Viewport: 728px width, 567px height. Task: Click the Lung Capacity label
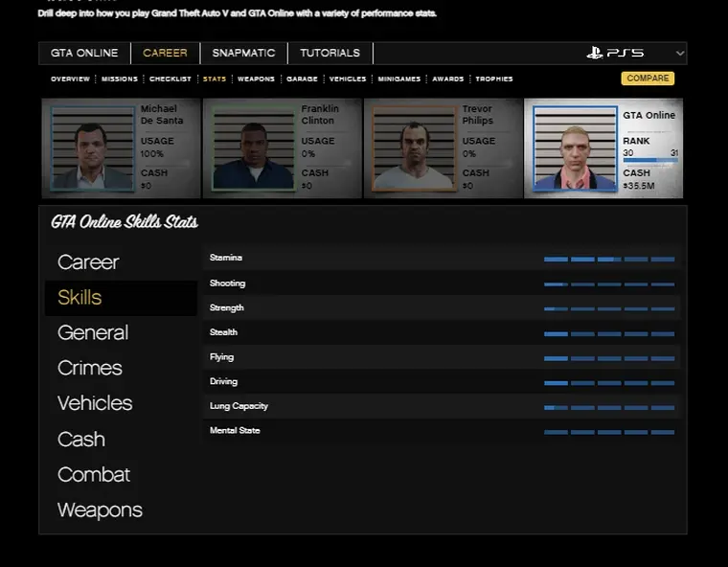pyautogui.click(x=239, y=406)
